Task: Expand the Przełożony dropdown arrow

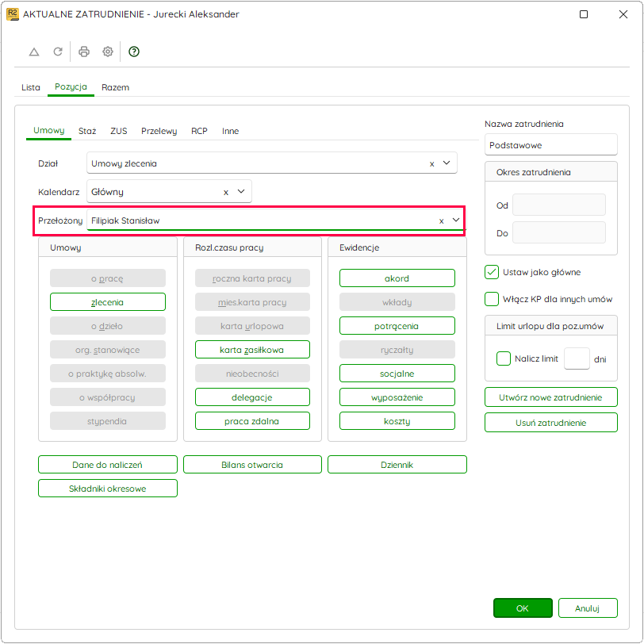Action: [456, 220]
